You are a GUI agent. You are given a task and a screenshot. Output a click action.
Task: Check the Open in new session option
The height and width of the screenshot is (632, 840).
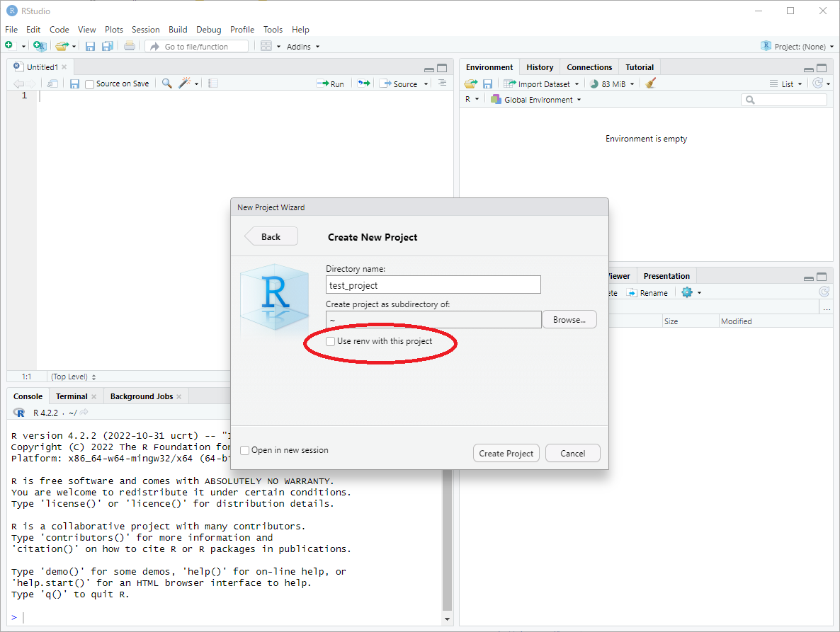point(245,450)
